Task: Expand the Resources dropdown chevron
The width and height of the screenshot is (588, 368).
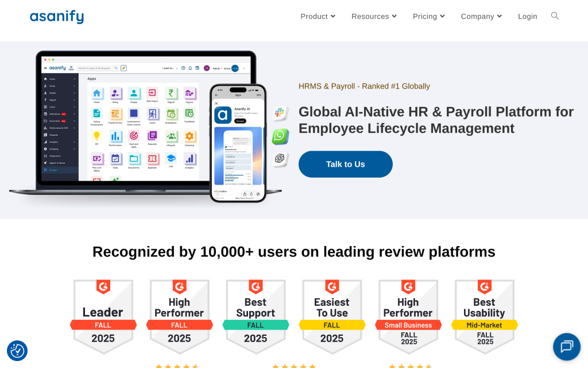Action: coord(394,16)
